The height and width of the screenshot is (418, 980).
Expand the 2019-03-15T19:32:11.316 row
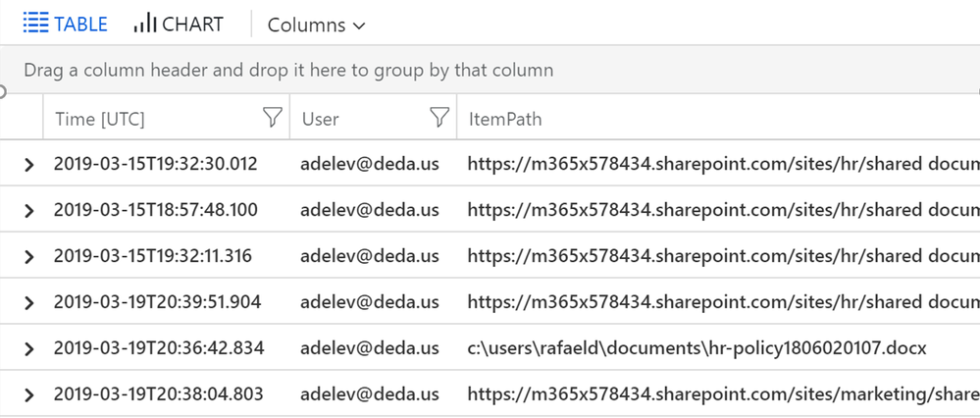point(28,256)
